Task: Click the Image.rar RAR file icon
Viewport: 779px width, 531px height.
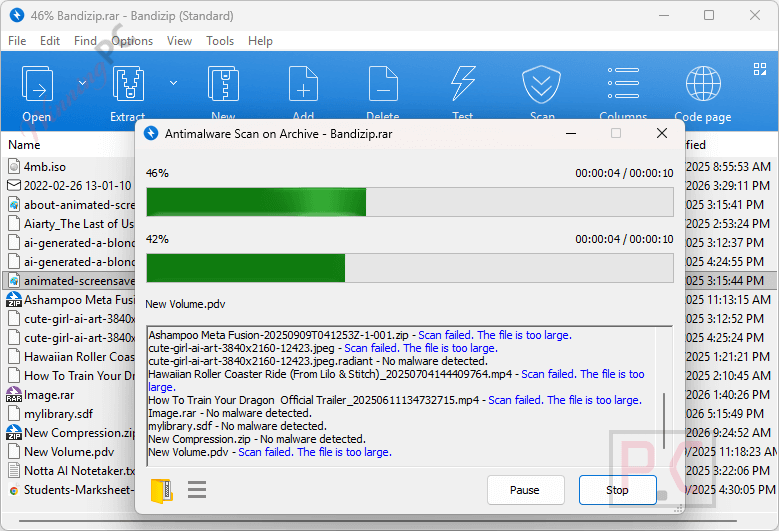Action: tap(14, 395)
